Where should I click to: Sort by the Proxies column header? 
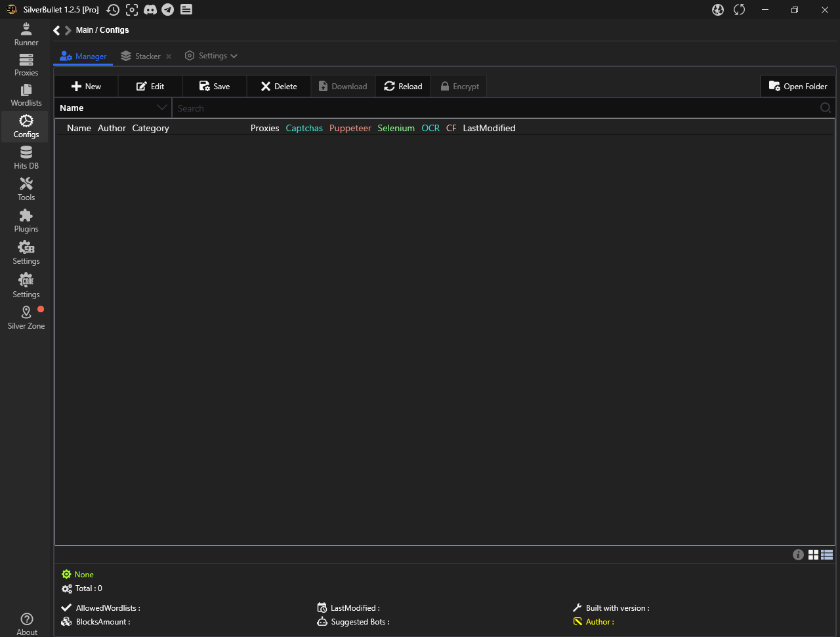[264, 128]
